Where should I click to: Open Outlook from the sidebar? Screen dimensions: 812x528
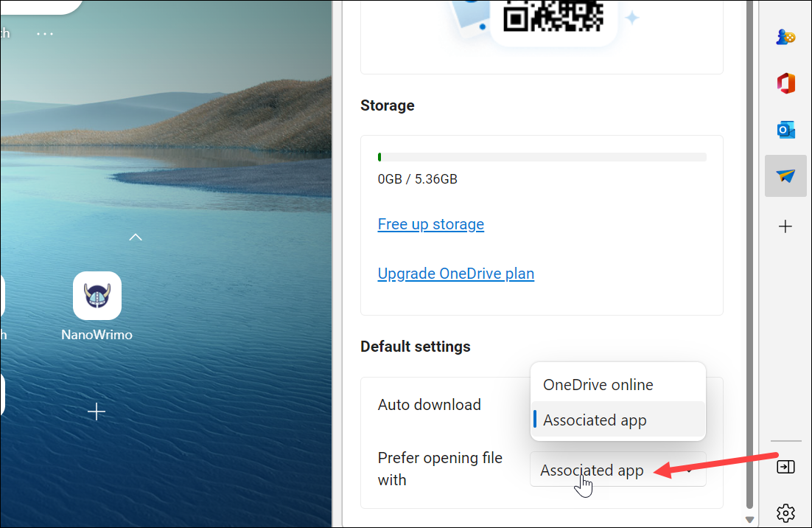point(785,129)
